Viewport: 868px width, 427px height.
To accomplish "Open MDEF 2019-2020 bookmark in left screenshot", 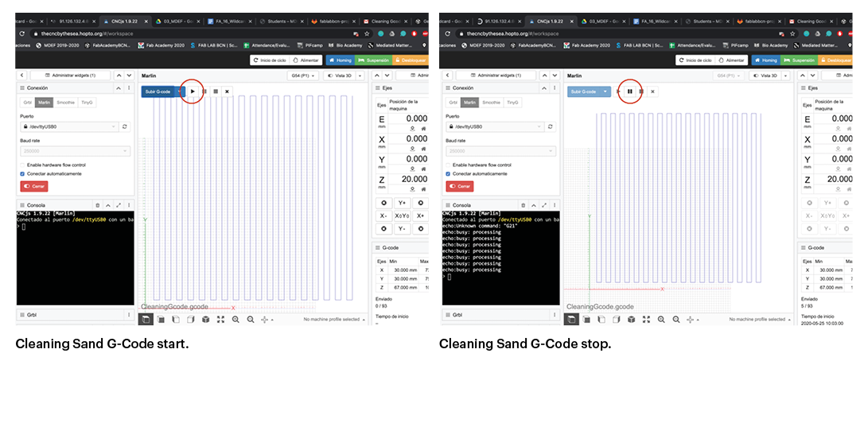I will (x=58, y=45).
